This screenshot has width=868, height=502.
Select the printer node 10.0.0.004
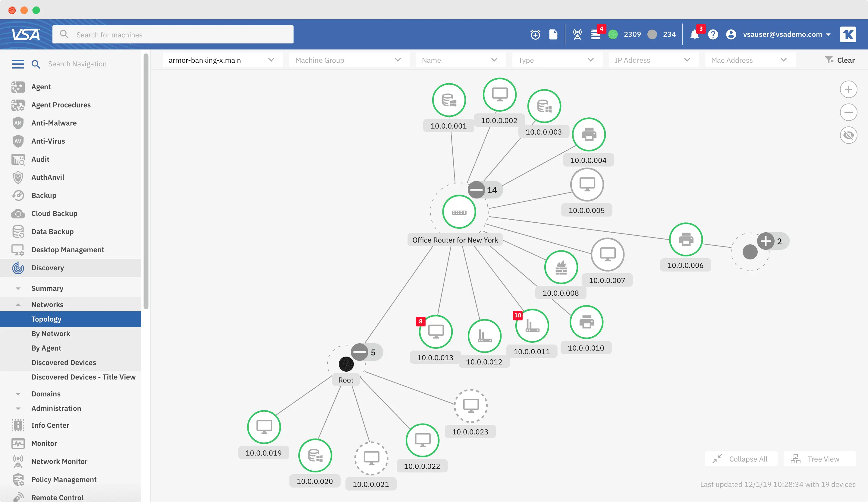click(x=589, y=135)
